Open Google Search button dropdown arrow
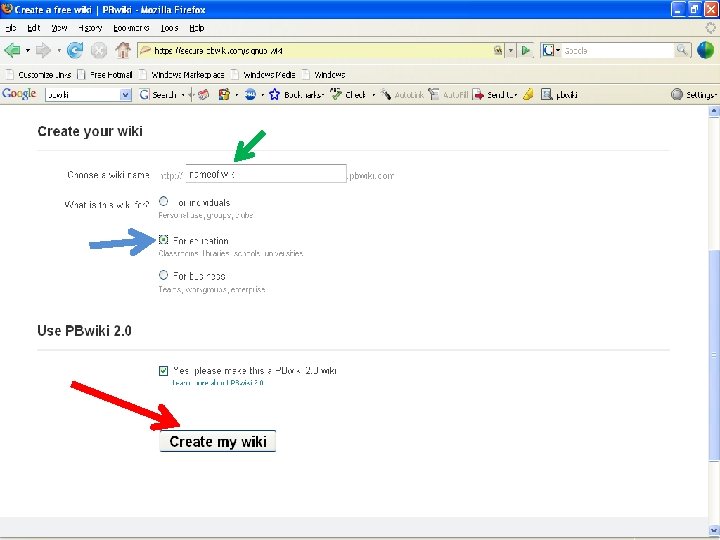 [183, 95]
